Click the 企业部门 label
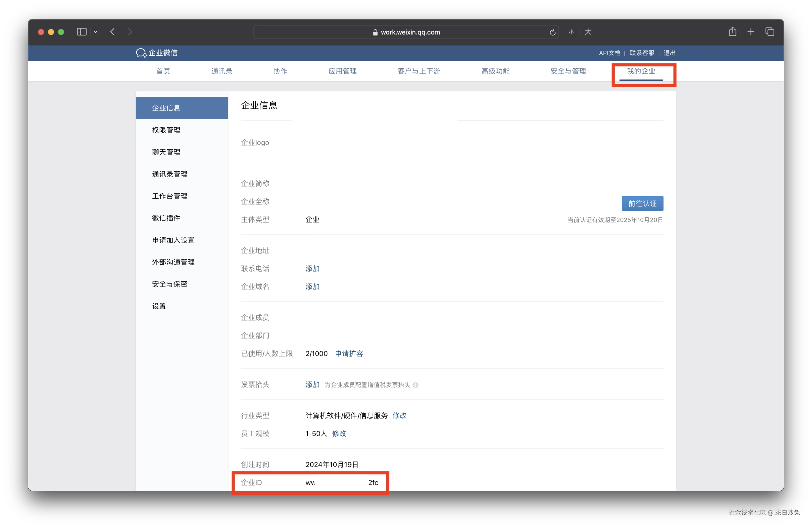This screenshot has width=812, height=528. tap(255, 336)
